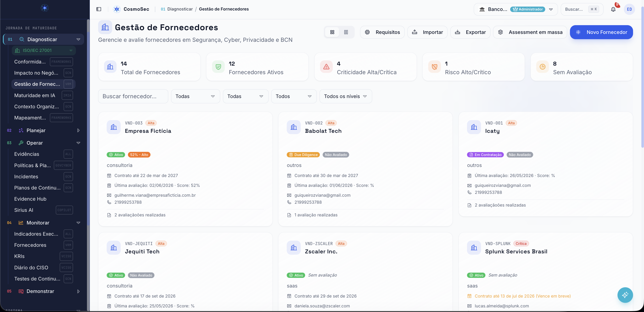Click the Sem Avaliação clock icon
Viewport: 644px width, 312px height.
tap(543, 67)
